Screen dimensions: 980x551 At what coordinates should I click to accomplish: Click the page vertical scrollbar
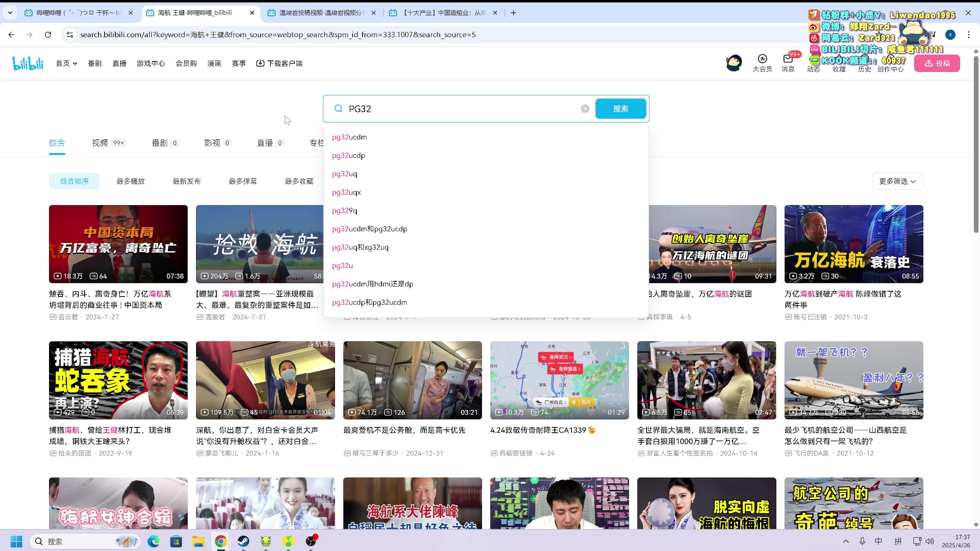[976, 144]
